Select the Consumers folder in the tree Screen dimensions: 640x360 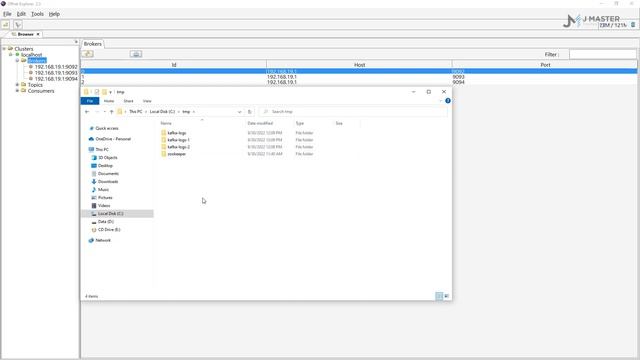(x=41, y=91)
